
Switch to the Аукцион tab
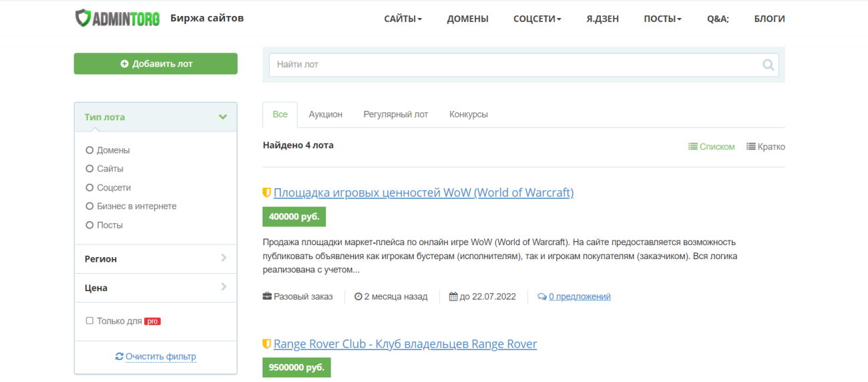325,114
